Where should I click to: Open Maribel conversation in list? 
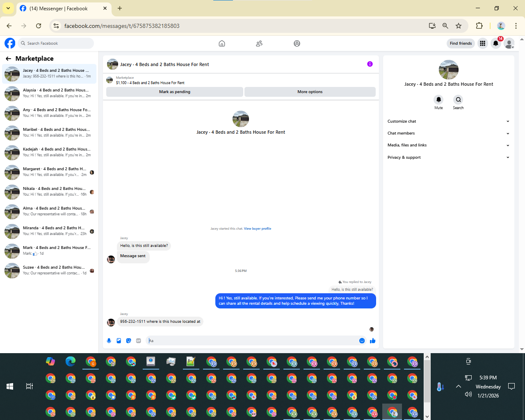coord(49,133)
